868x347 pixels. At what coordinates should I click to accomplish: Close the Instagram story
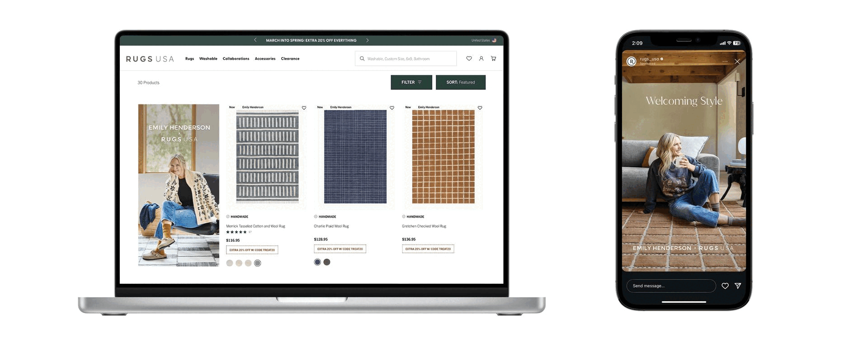click(737, 61)
